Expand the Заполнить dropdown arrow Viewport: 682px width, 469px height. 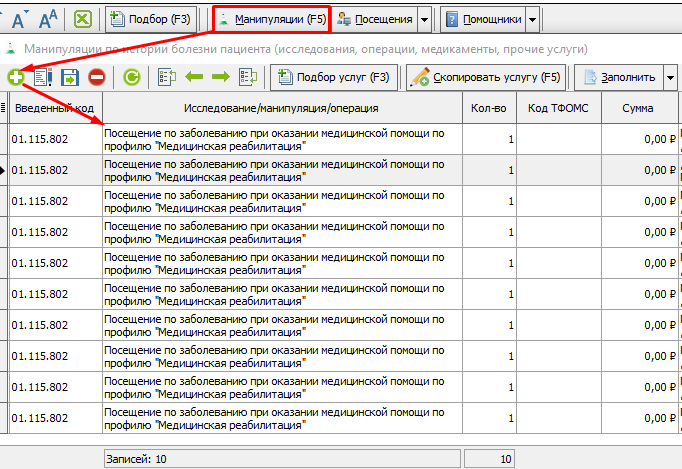[667, 77]
